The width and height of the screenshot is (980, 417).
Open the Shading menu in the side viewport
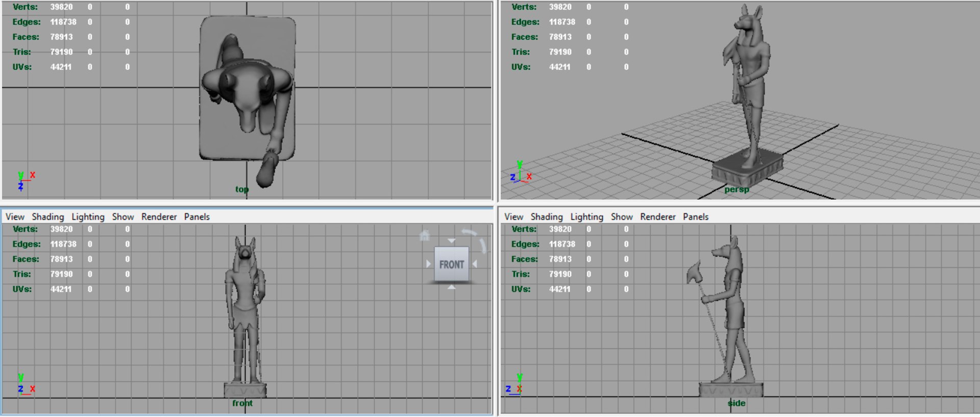(x=547, y=217)
